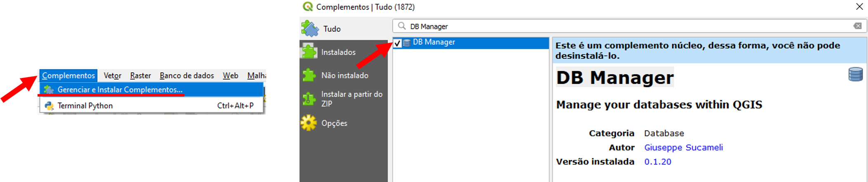Click the plugin search input field
The image size is (868, 182).
(x=619, y=26)
